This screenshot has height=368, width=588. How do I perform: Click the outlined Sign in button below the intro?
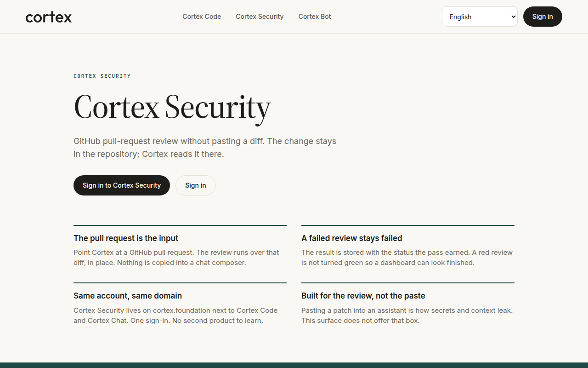(196, 185)
